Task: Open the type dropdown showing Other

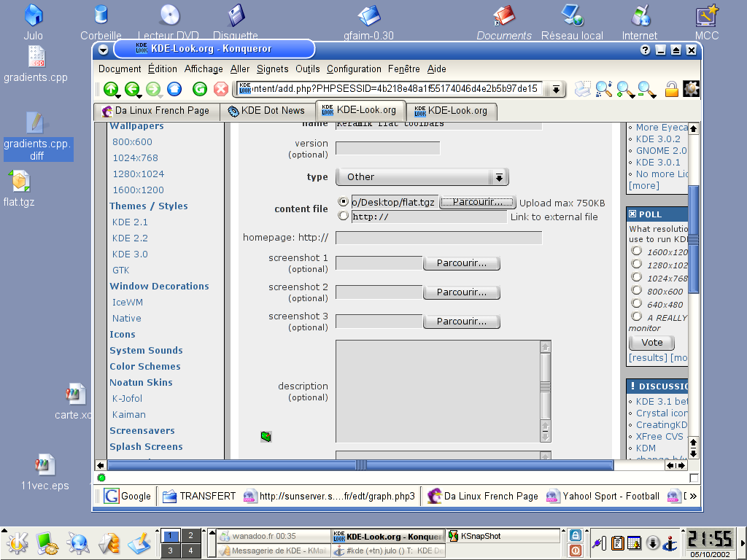Action: 422,177
